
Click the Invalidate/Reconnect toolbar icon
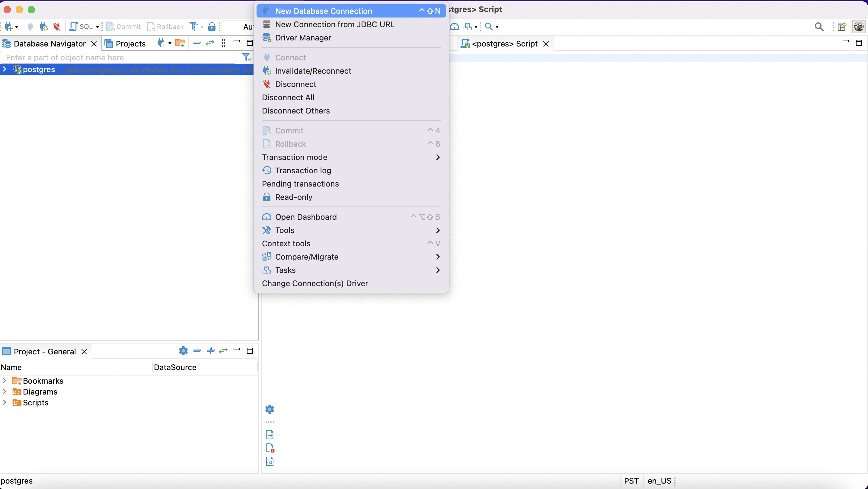[x=43, y=26]
